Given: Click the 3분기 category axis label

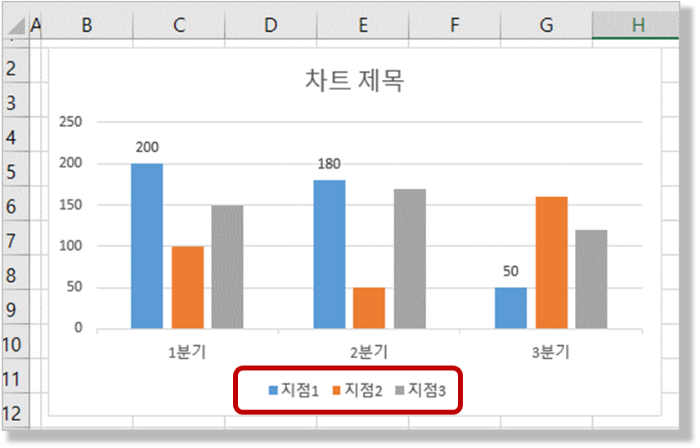Looking at the screenshot, I should 550,353.
